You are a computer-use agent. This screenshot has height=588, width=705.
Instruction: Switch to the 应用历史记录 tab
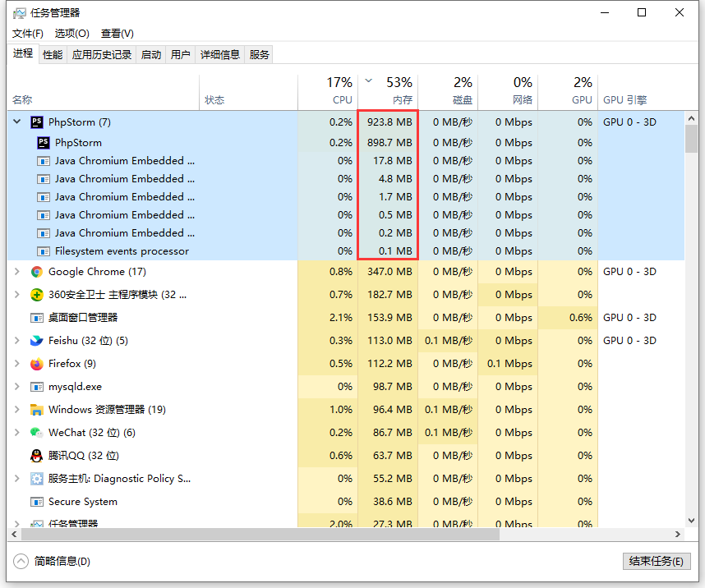tap(102, 55)
